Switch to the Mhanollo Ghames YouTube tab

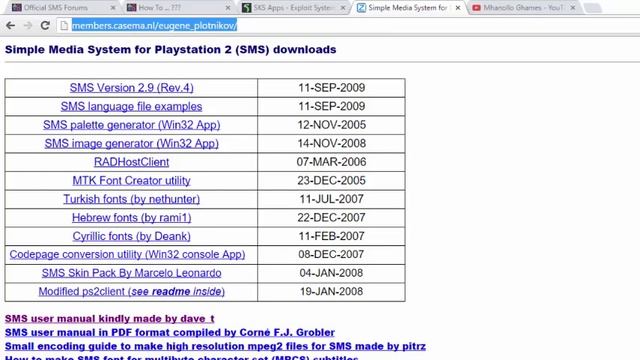523,7
